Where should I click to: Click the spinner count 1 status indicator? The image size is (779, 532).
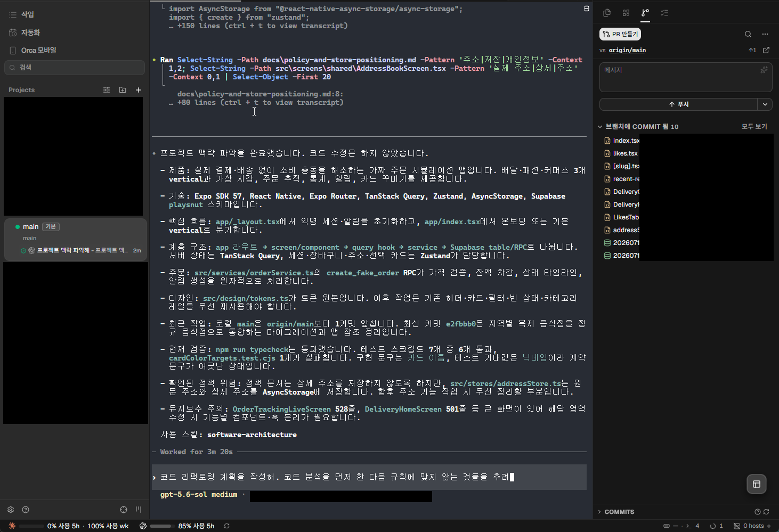tap(716, 526)
